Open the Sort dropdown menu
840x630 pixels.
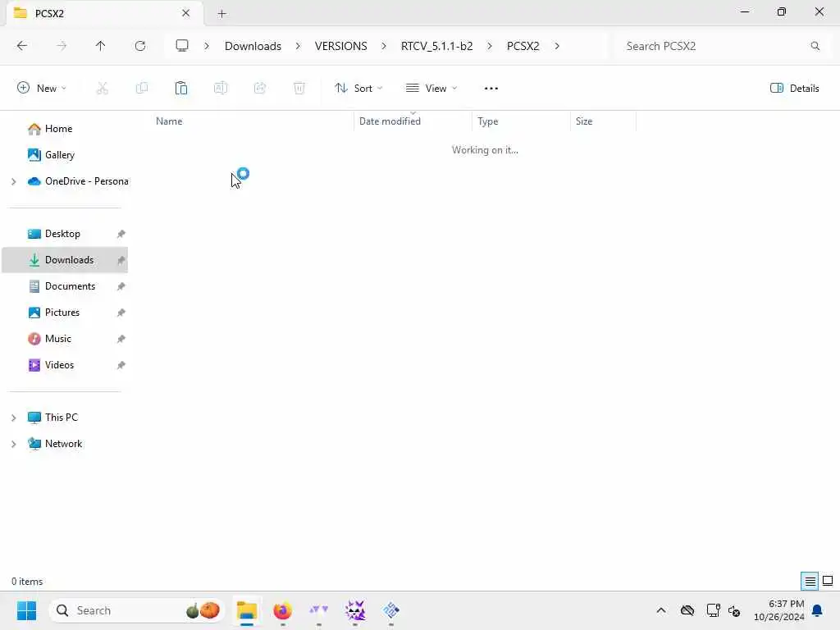pyautogui.click(x=358, y=89)
